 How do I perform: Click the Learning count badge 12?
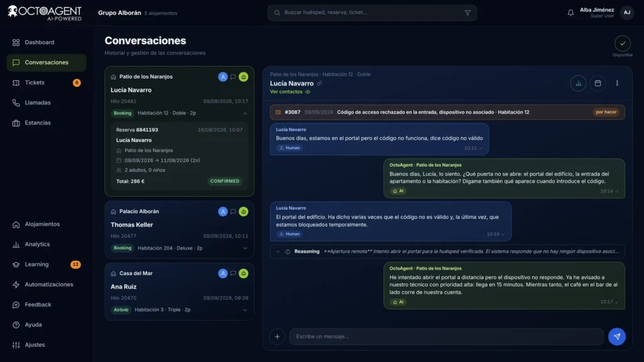75,265
